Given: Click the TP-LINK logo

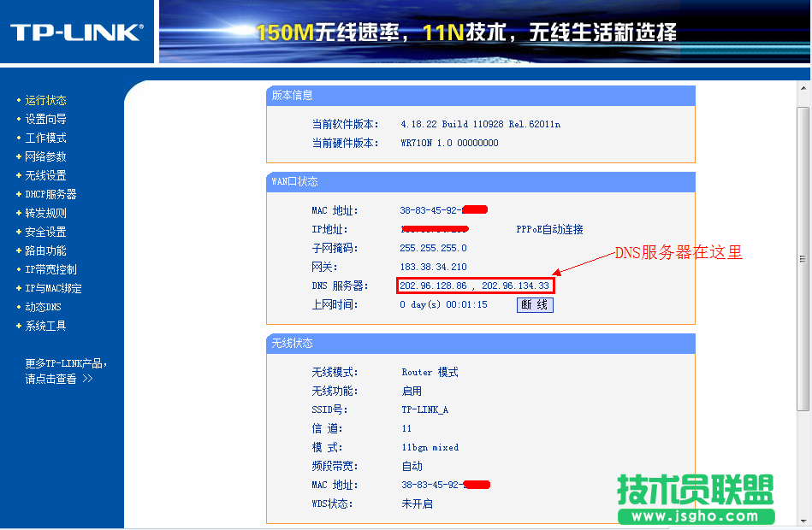Looking at the screenshot, I should tap(77, 32).
